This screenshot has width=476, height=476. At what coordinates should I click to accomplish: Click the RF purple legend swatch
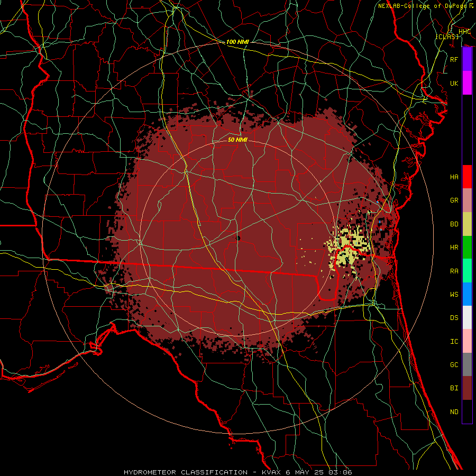click(x=467, y=59)
